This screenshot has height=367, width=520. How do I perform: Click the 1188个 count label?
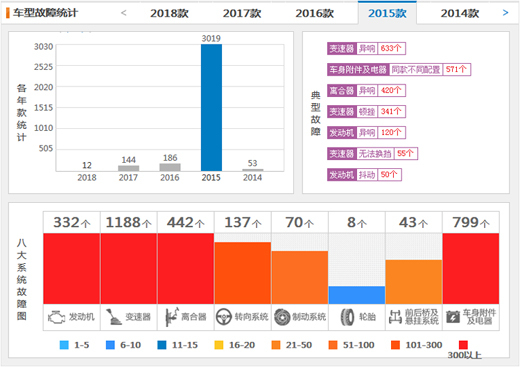pos(129,222)
